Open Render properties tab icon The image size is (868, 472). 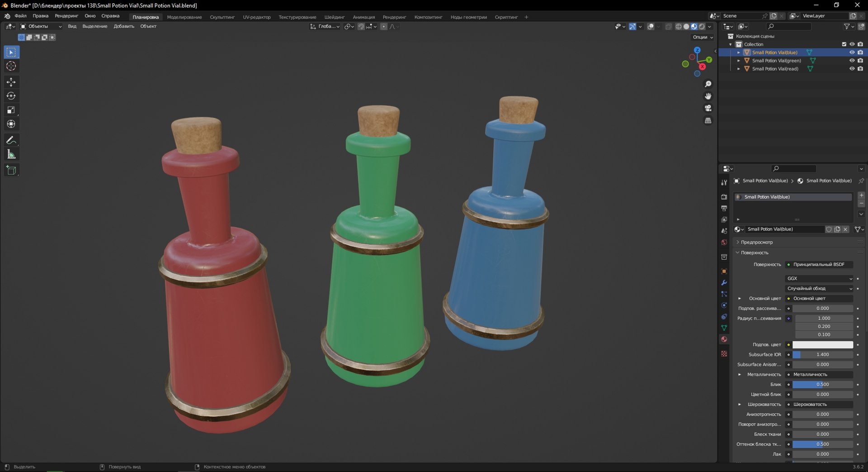click(724, 197)
